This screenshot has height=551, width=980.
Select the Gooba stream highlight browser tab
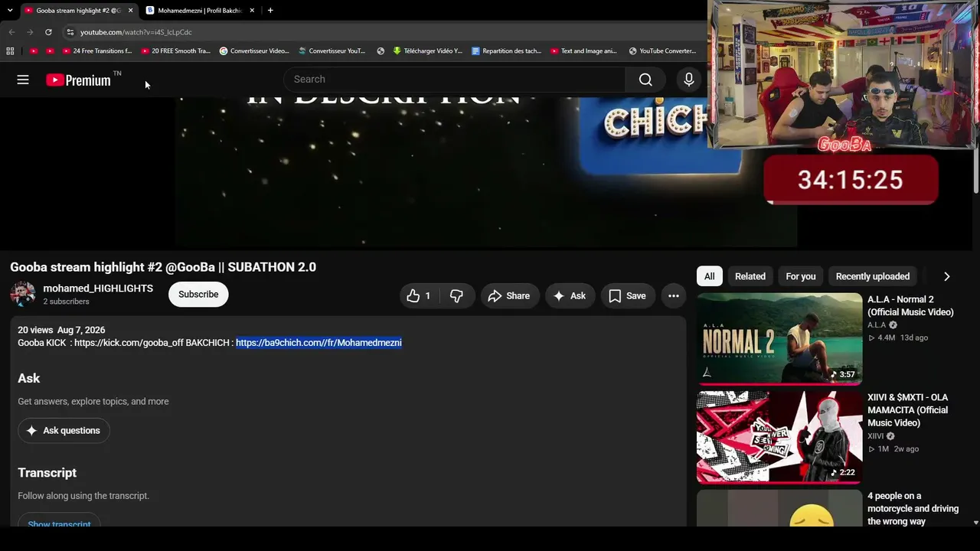pyautogui.click(x=78, y=11)
